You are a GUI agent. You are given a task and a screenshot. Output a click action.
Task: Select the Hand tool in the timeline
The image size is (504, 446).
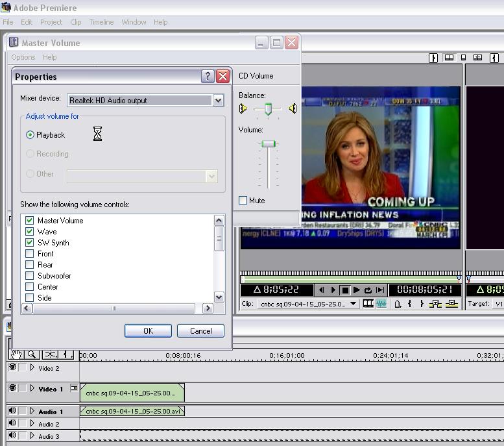pyautogui.click(x=16, y=354)
